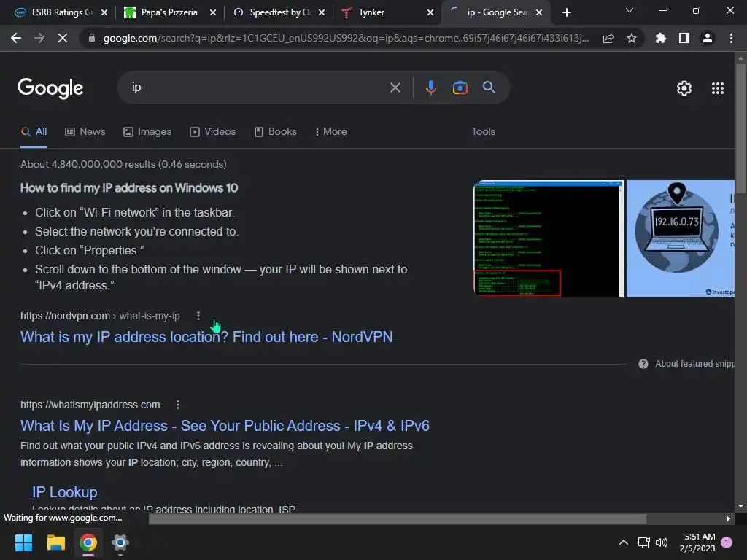Image resolution: width=747 pixels, height=560 pixels.
Task: Launch File Explorer from the taskbar
Action: 55,542
